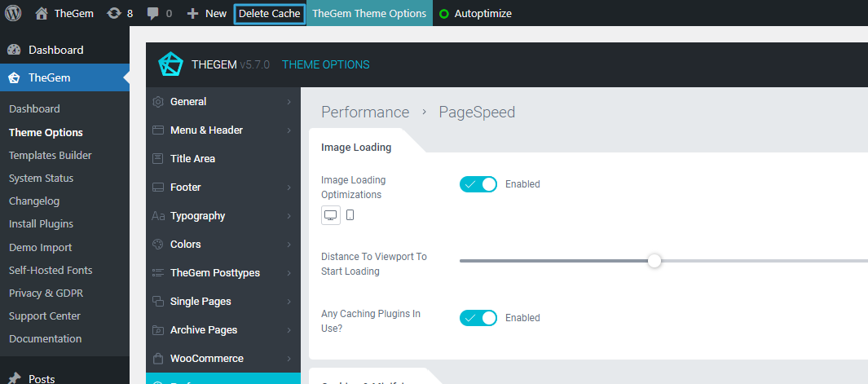Click the Distance To Viewport slider handle
868x384 pixels.
pyautogui.click(x=654, y=261)
